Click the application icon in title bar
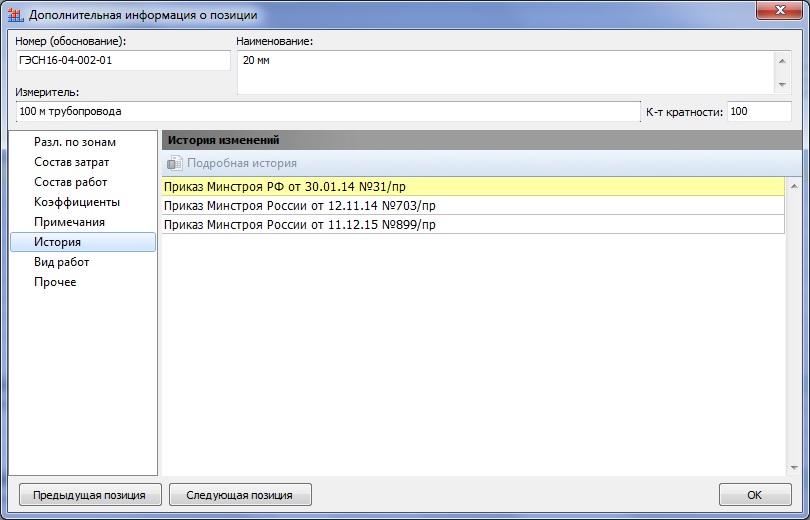810x520 pixels. point(15,15)
